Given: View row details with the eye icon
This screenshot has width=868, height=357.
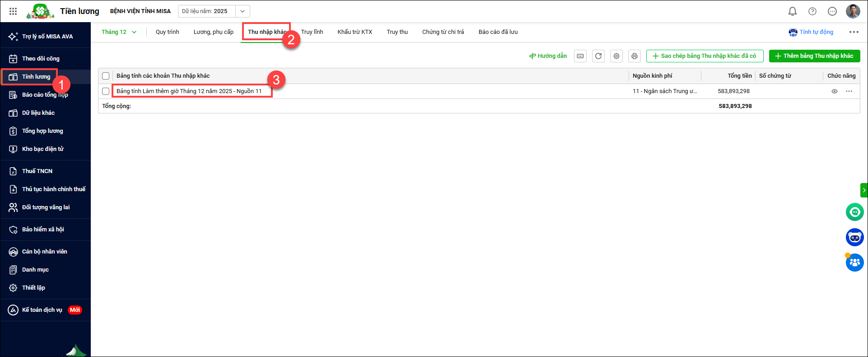Looking at the screenshot, I should point(834,91).
